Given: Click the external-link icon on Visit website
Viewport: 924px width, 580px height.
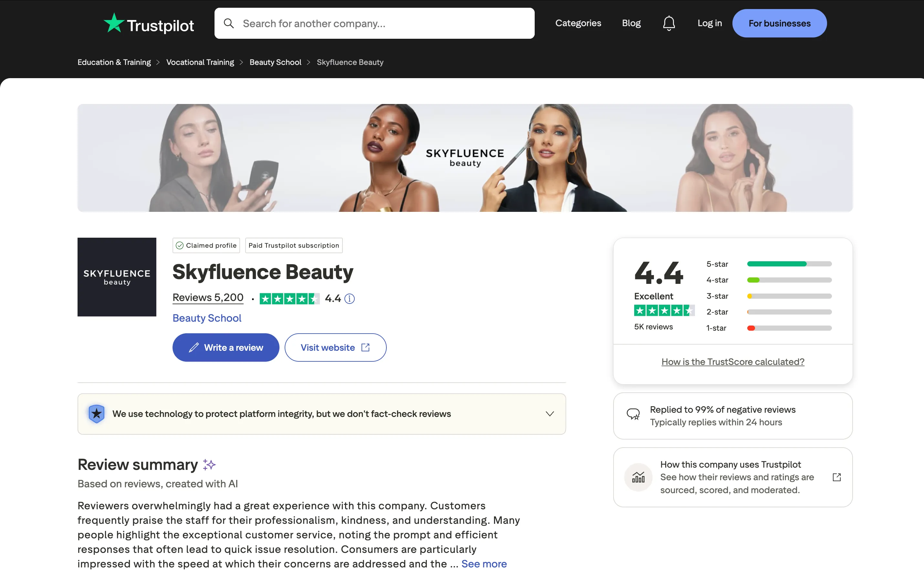Looking at the screenshot, I should 365,347.
